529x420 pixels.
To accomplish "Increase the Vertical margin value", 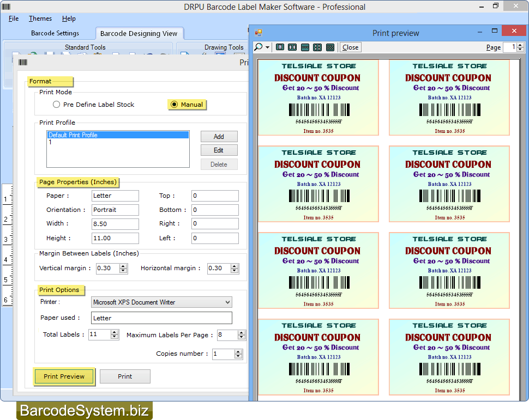I will click(x=123, y=266).
